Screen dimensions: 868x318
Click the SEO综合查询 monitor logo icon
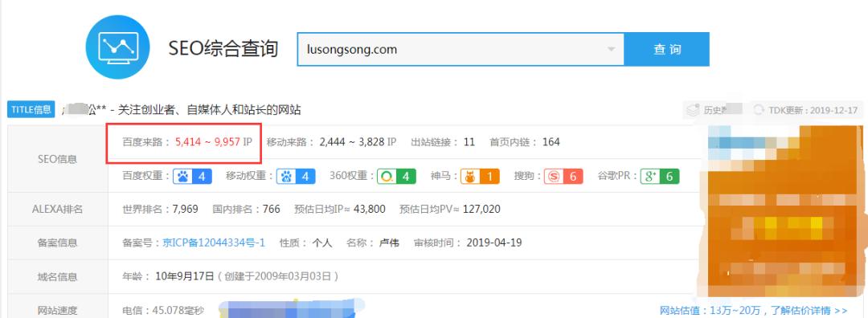[x=117, y=47]
